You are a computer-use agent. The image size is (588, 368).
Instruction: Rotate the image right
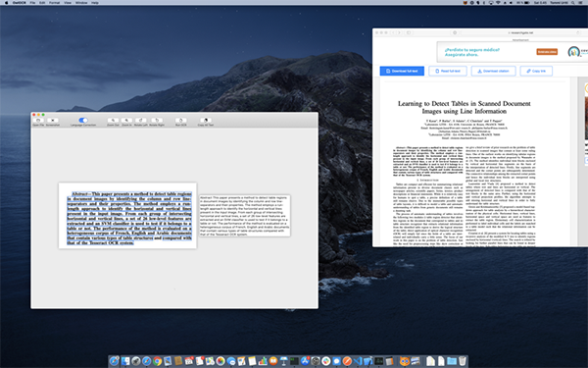(157, 121)
